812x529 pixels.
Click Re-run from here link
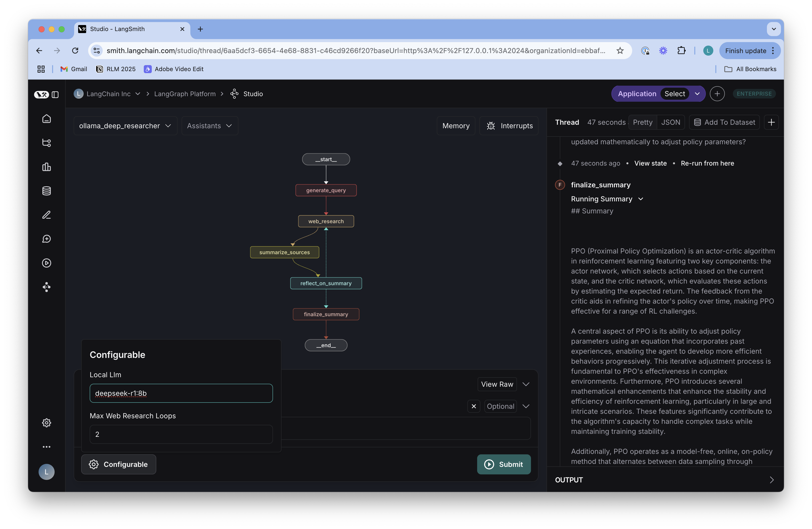[x=707, y=163]
